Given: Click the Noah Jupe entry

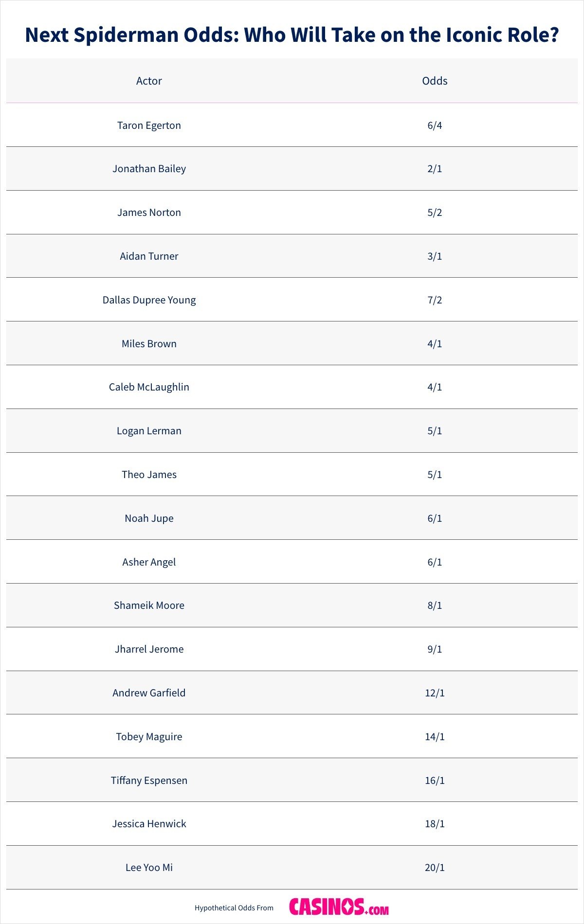Looking at the screenshot, I should click(x=149, y=518).
